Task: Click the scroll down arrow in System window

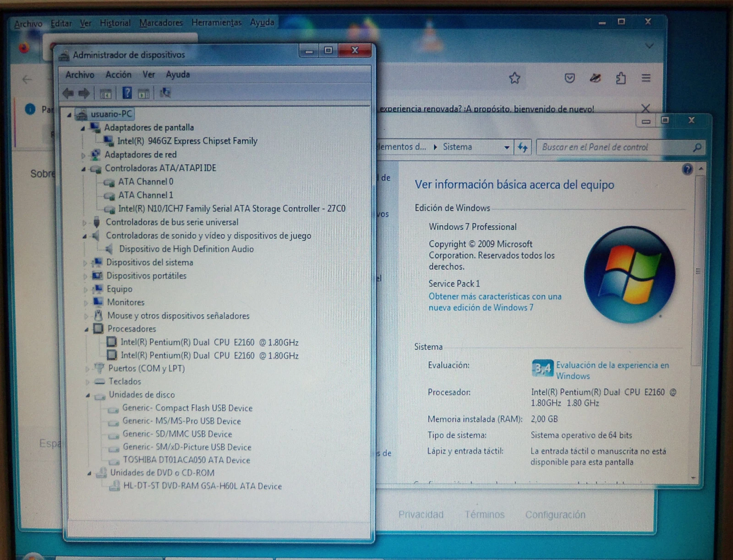Action: 694,478
